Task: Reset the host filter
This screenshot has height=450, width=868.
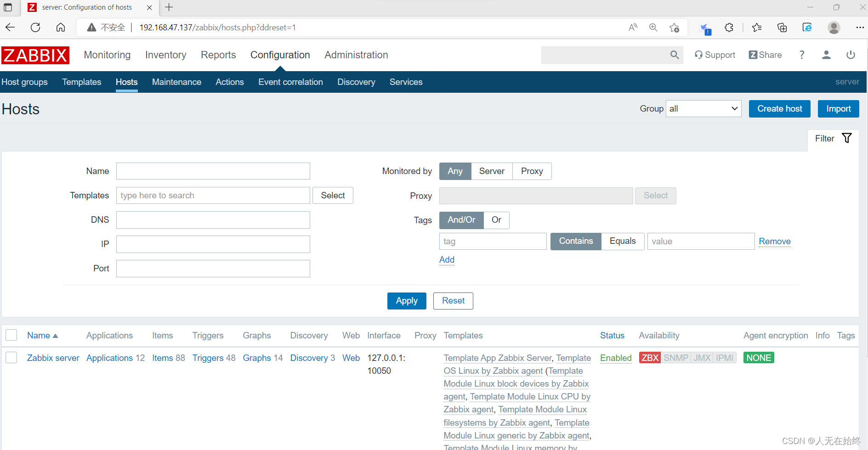Action: point(453,301)
